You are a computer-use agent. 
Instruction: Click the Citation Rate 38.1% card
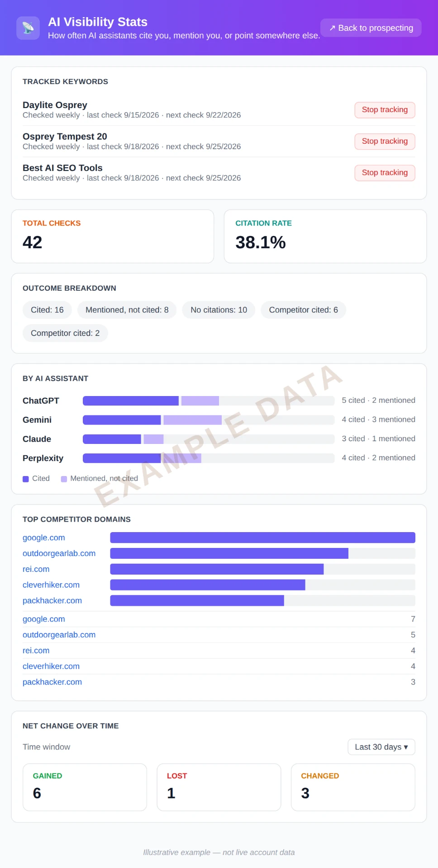pyautogui.click(x=325, y=236)
